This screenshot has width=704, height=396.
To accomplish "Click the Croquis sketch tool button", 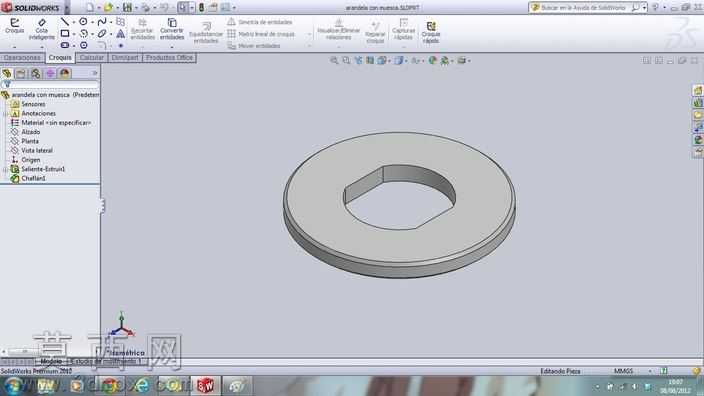I will (14, 26).
